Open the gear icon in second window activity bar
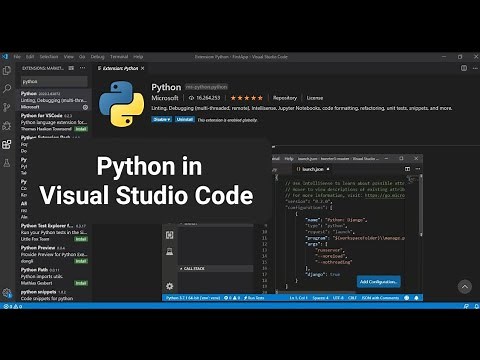 coord(169,286)
